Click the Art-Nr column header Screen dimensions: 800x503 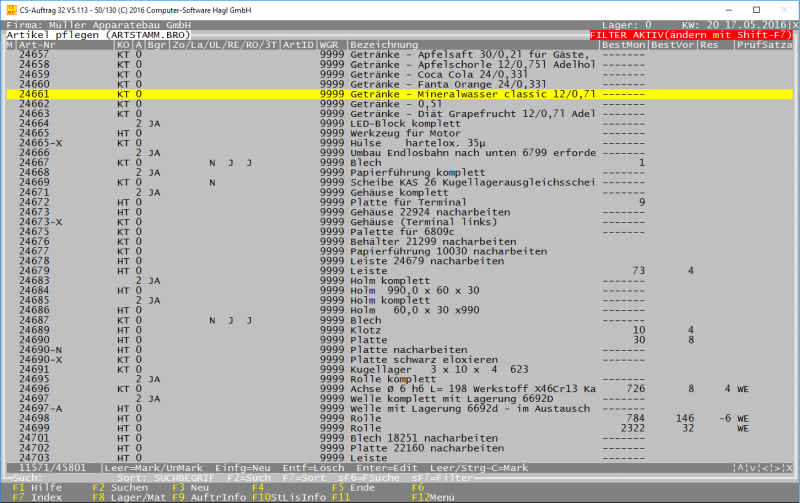tap(38, 45)
